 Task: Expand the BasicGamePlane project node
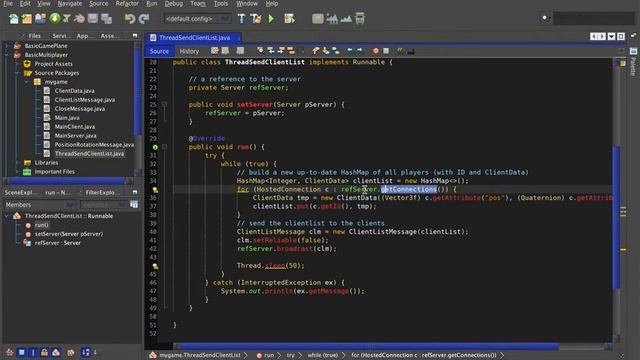pyautogui.click(x=7, y=46)
